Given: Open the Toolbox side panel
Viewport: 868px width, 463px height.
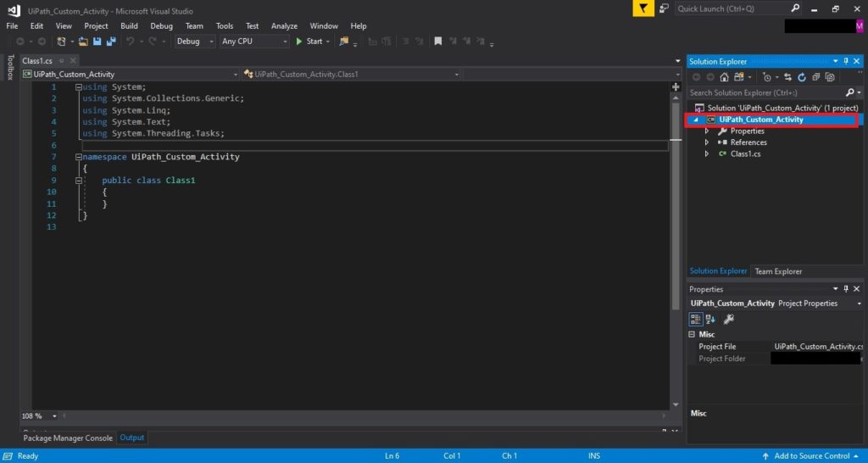Looking at the screenshot, I should [x=10, y=67].
